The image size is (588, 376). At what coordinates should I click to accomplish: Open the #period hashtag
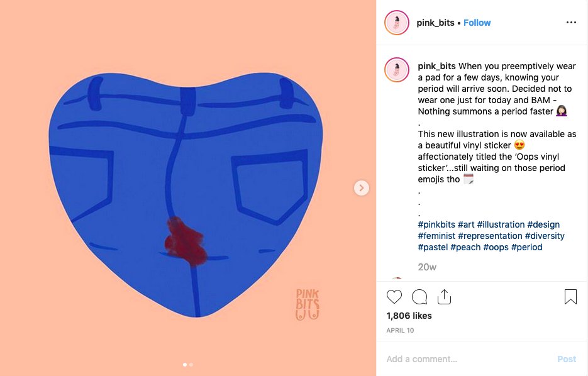(526, 247)
